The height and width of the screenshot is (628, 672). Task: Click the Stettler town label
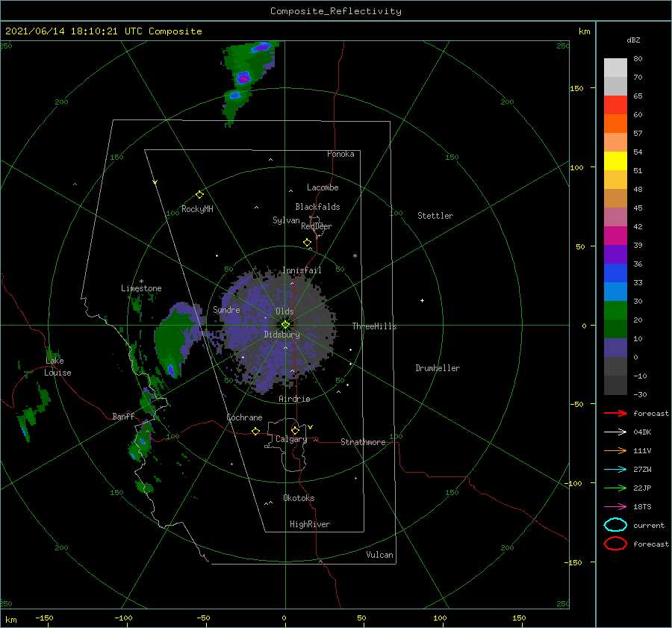[x=435, y=216]
